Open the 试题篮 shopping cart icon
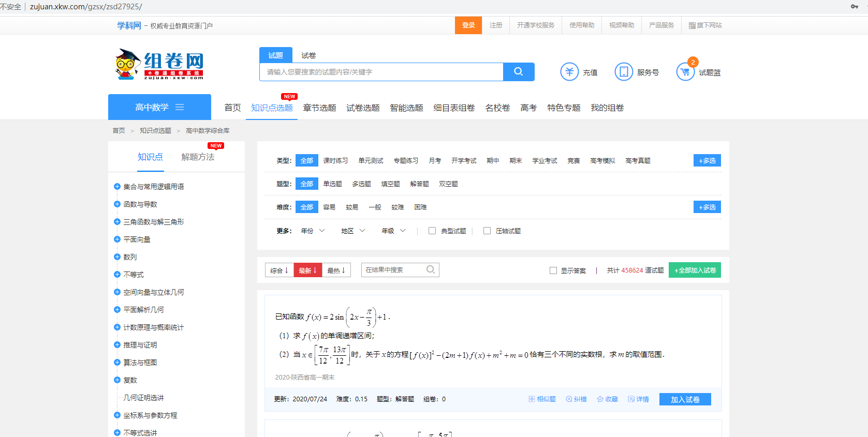The image size is (868, 437). tap(685, 72)
